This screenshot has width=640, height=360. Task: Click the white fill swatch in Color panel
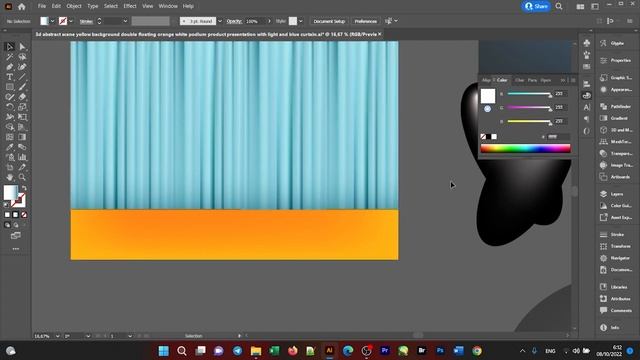click(488, 96)
